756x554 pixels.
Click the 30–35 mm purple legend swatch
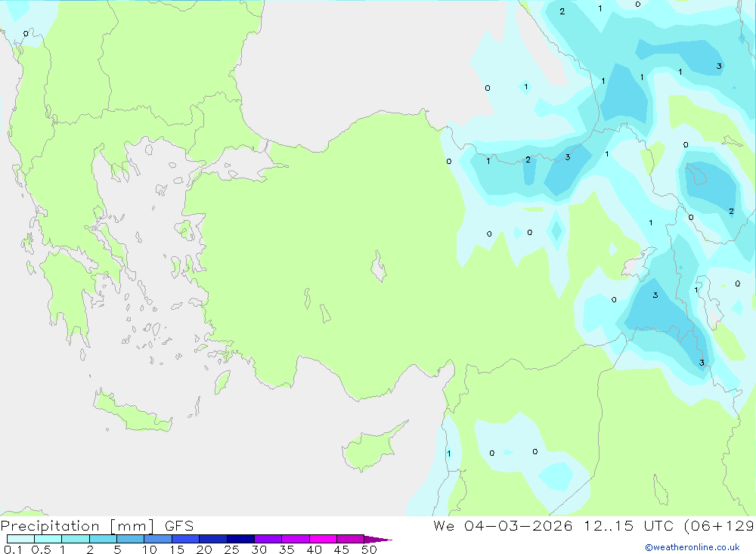coord(268,539)
